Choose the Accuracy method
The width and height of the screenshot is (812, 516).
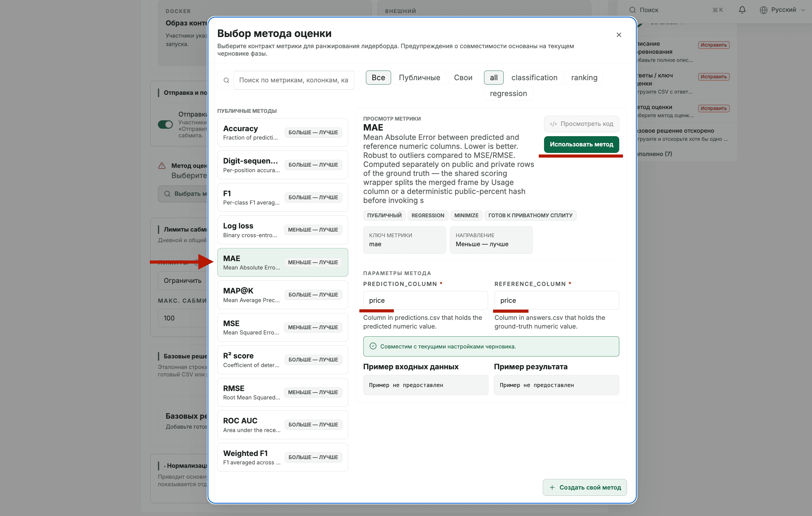[282, 132]
